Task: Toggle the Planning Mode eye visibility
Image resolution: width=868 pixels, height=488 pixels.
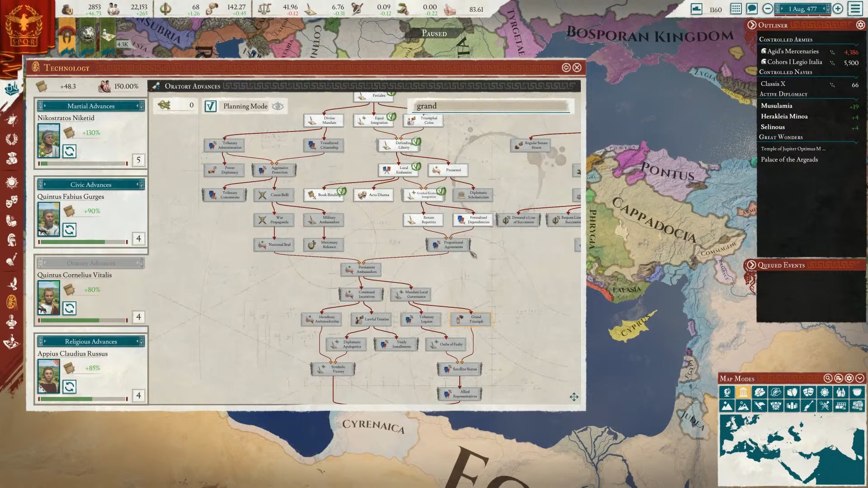Action: pos(278,106)
